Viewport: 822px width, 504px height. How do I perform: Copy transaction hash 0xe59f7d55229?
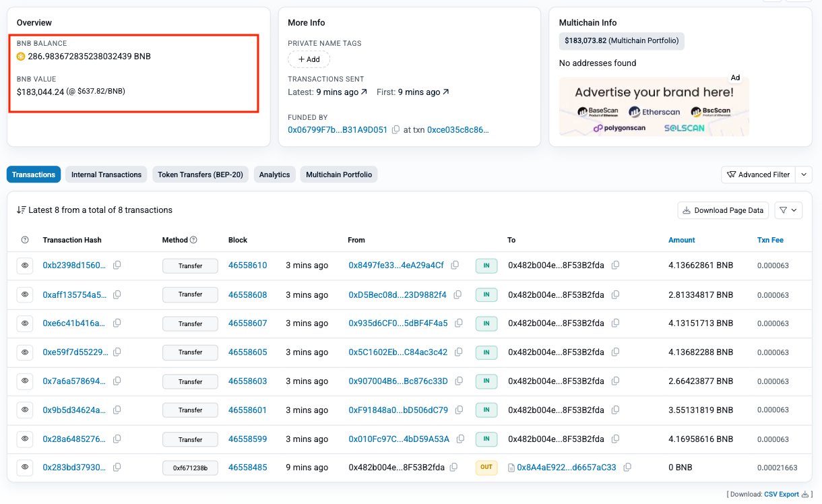[x=117, y=352]
